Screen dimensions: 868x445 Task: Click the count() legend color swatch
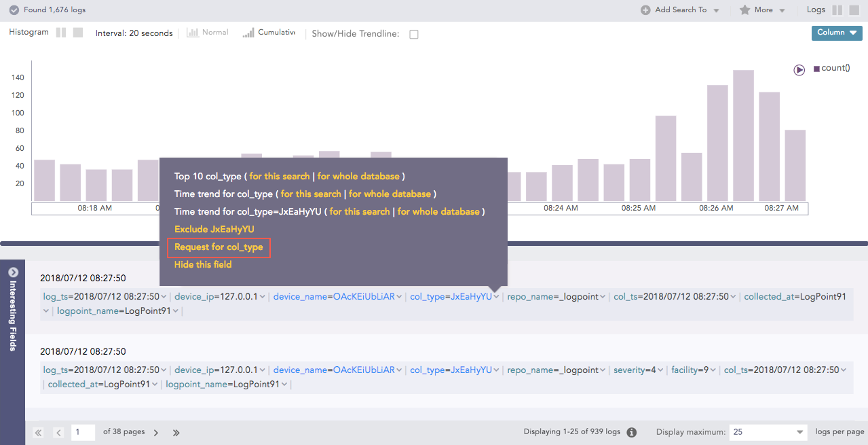click(816, 69)
